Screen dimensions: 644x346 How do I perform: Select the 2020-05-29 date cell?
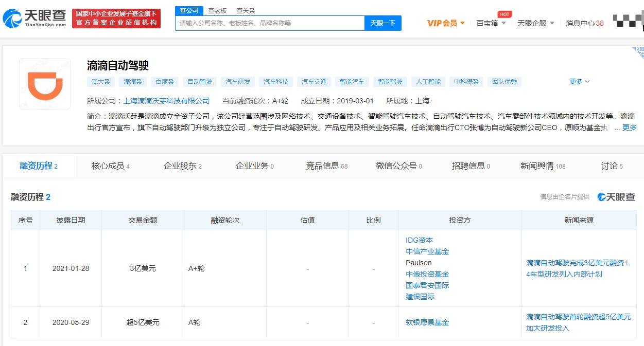point(71,322)
